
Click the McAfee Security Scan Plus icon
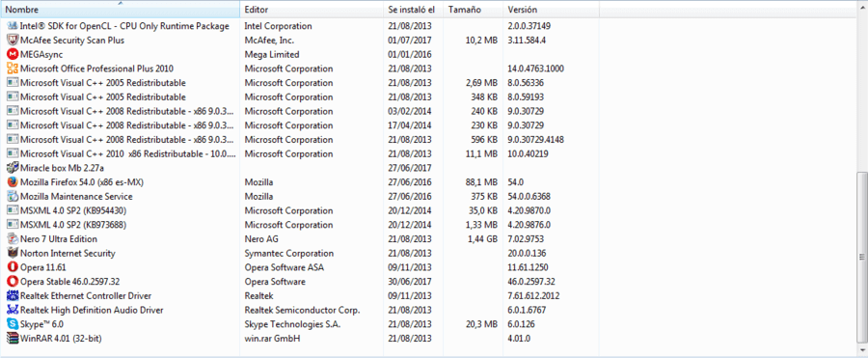(13, 40)
